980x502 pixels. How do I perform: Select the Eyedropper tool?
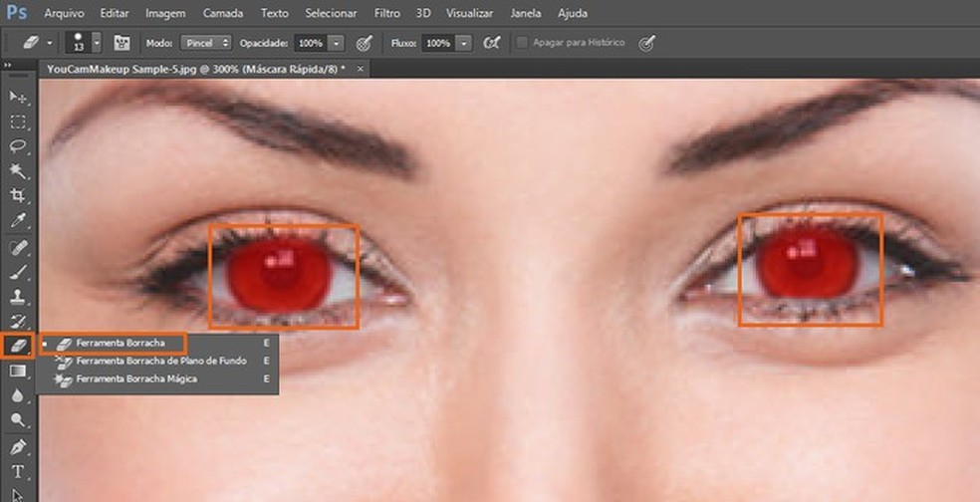(18, 221)
